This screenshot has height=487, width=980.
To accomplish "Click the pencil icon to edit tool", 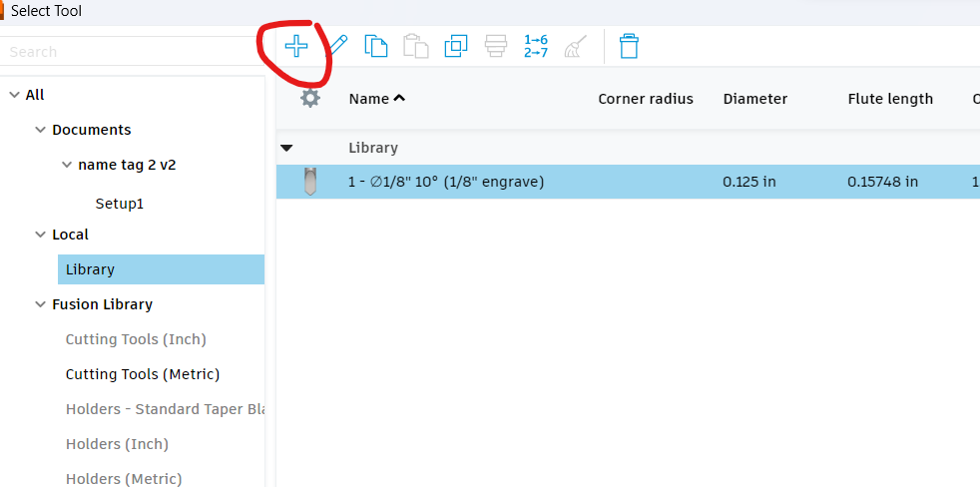I will point(337,46).
